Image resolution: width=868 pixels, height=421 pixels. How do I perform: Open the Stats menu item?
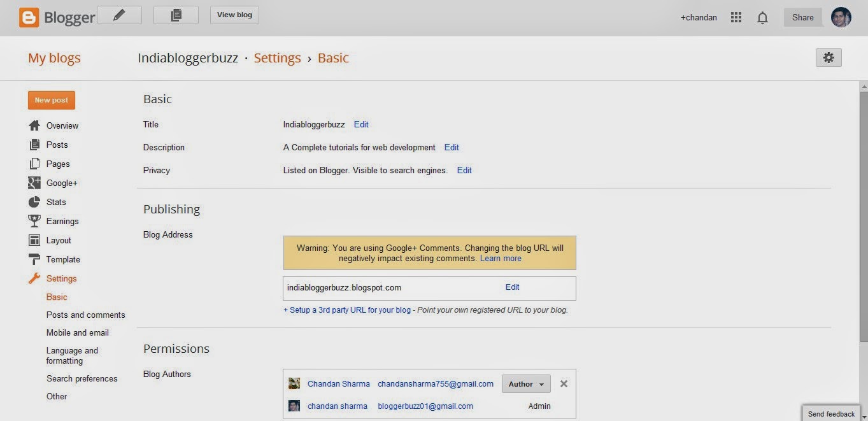[56, 202]
